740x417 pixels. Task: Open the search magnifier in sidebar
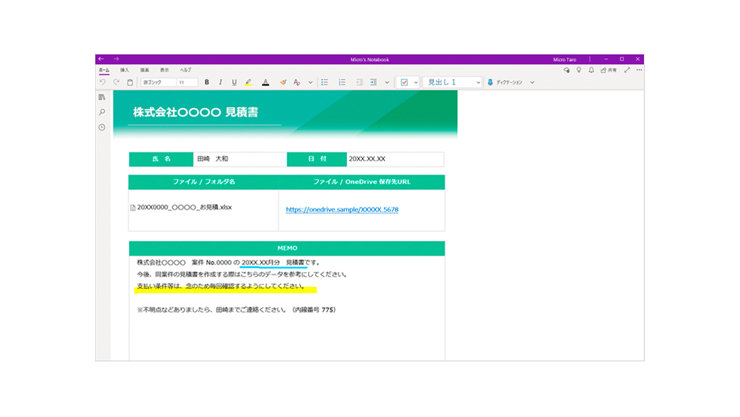tap(102, 112)
